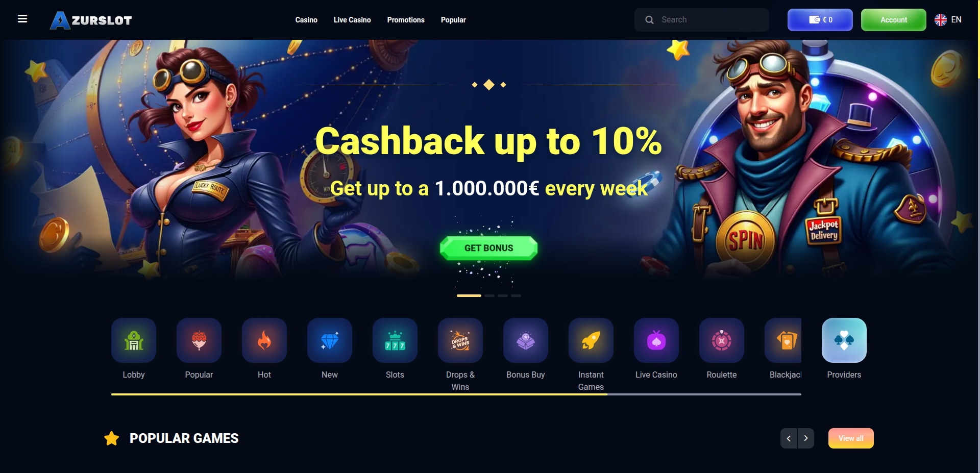
Task: Select the Bonus Buy category icon
Action: pos(526,340)
